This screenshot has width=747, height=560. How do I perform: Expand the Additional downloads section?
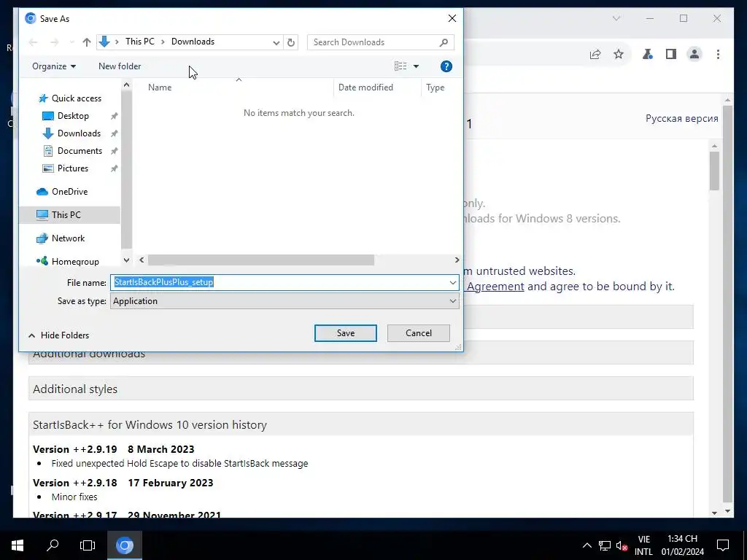(x=360, y=353)
